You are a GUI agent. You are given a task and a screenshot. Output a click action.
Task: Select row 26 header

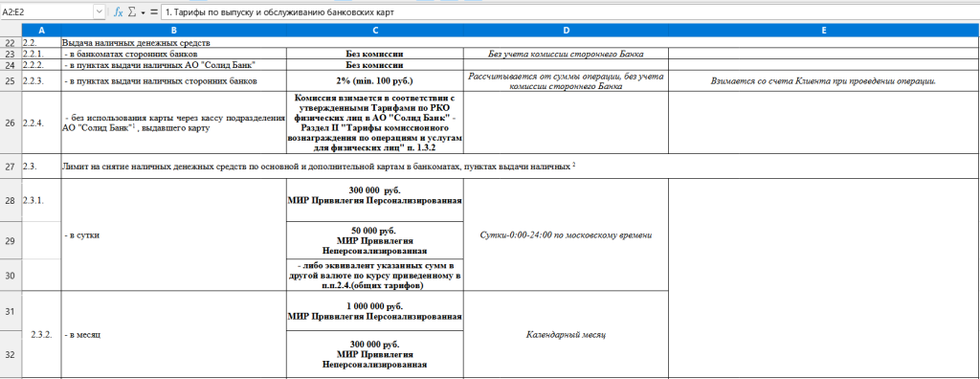click(11, 123)
